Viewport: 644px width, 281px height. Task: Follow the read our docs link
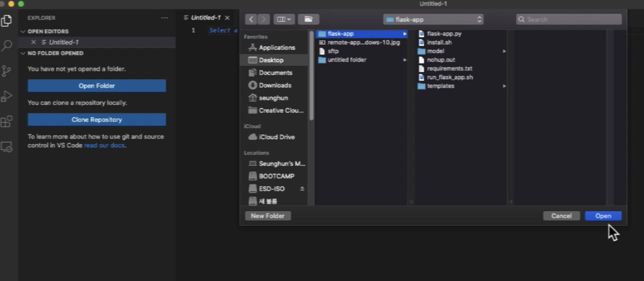click(x=104, y=145)
